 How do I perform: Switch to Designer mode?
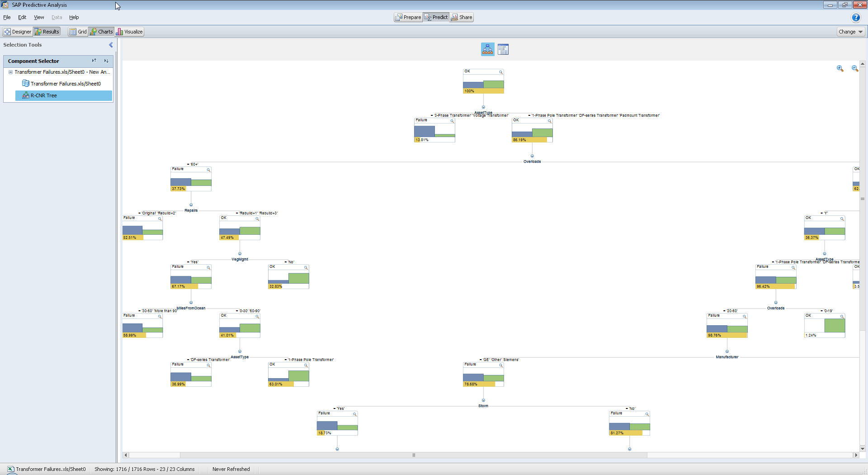coord(18,32)
